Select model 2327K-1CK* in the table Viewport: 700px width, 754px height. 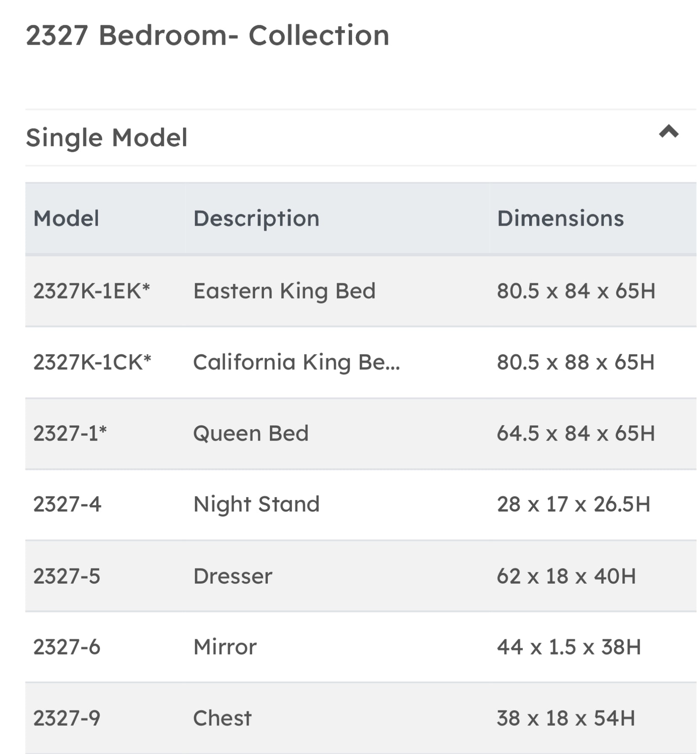[92, 362]
